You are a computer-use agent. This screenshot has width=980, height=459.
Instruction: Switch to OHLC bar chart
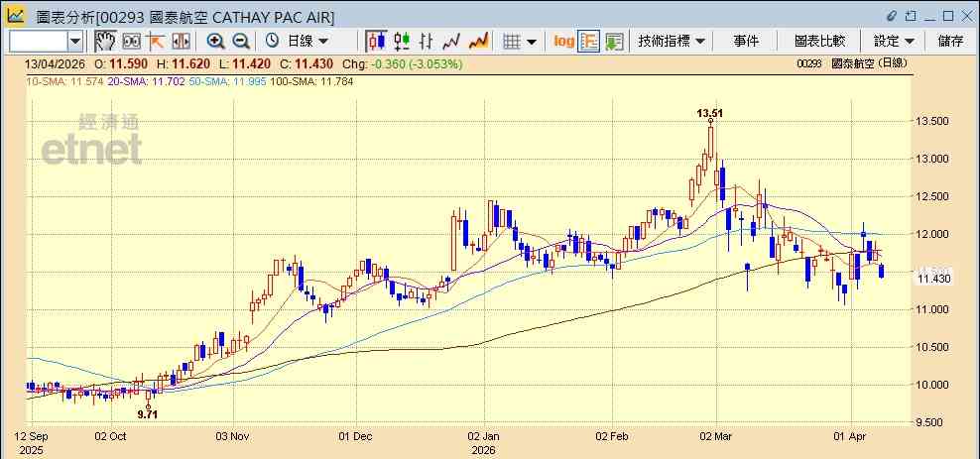tap(426, 42)
